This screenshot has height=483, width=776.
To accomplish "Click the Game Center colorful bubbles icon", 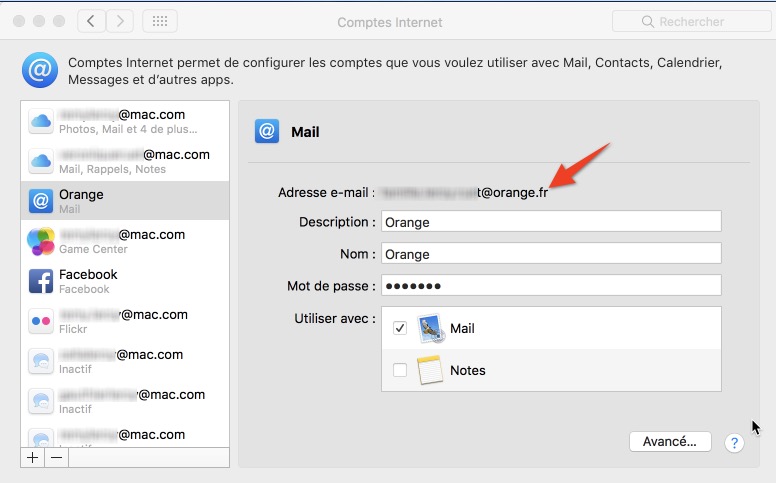I will 41,241.
